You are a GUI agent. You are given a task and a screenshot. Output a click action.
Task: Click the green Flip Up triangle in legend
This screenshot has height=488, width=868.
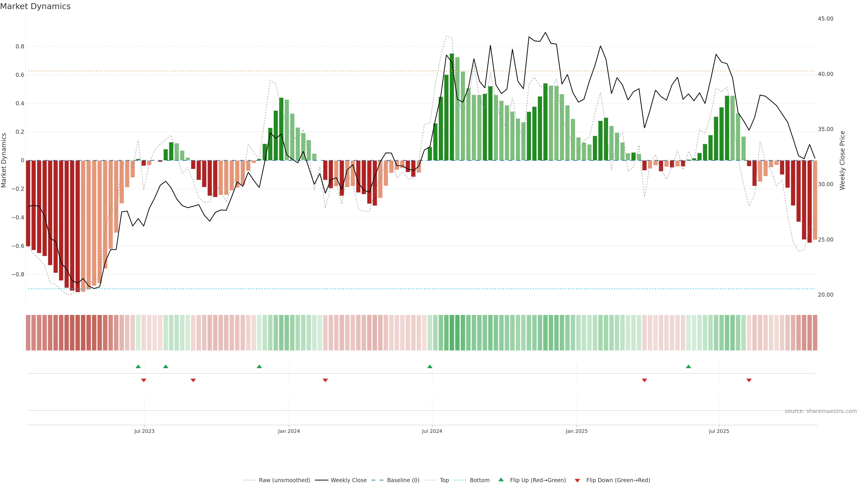click(501, 480)
